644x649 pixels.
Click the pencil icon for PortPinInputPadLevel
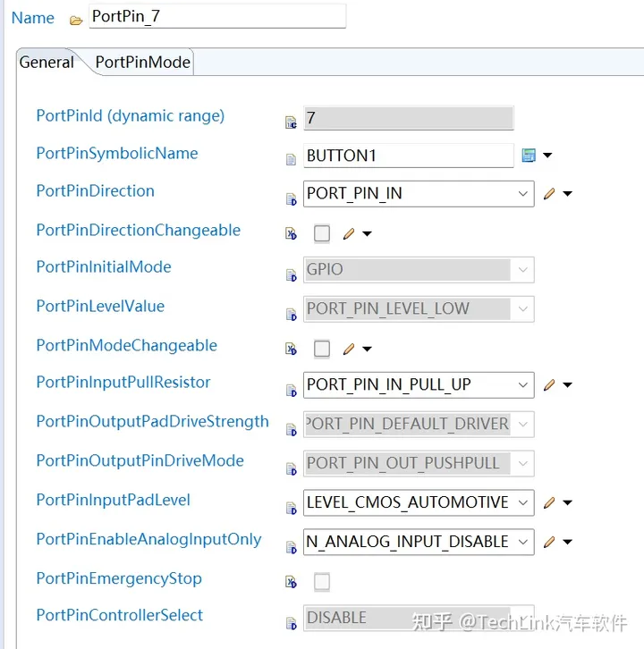[549, 502]
